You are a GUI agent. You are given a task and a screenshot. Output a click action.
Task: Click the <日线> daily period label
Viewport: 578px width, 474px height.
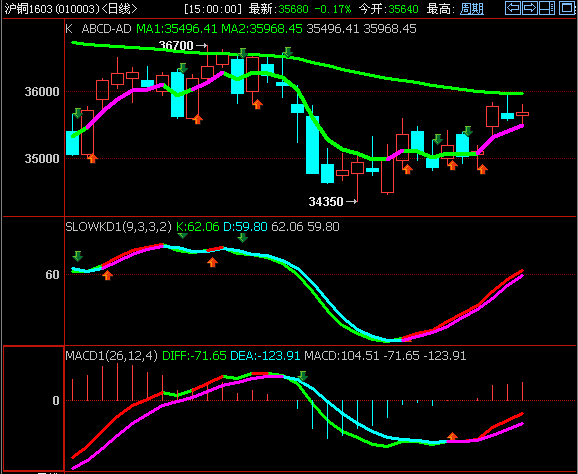(119, 9)
